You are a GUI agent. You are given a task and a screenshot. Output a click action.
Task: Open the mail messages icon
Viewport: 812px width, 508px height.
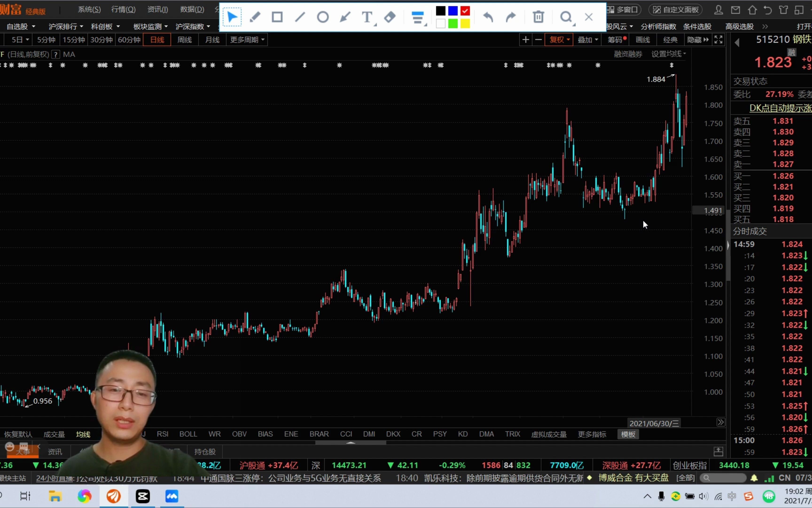click(735, 10)
